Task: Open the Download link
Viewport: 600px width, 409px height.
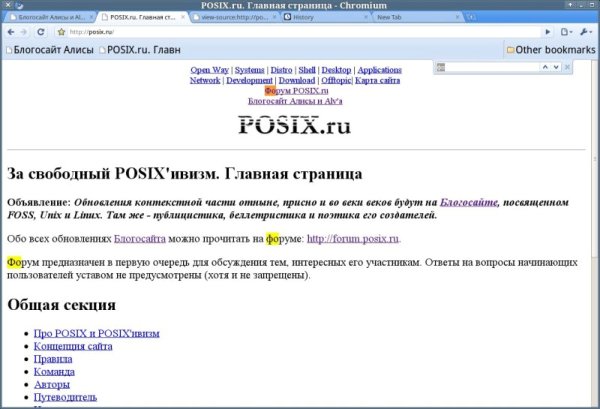Action: (297, 80)
